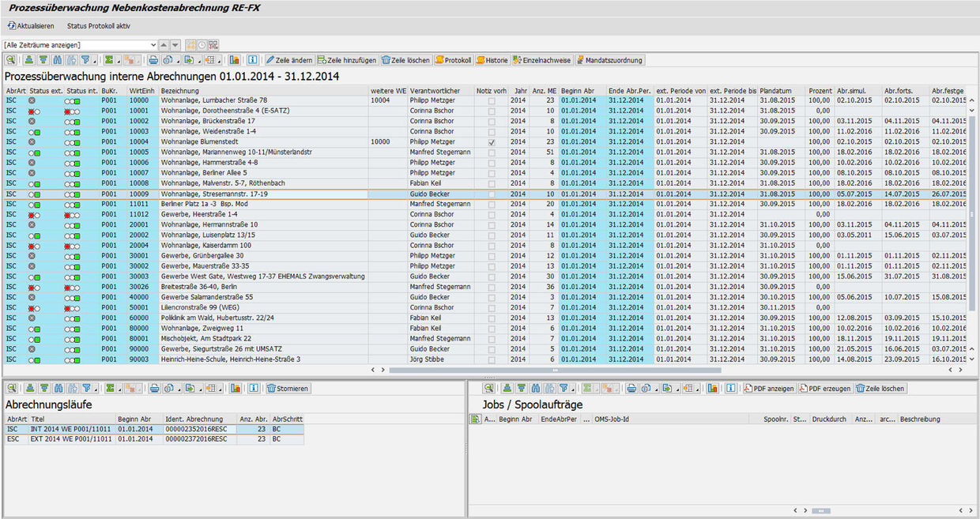Click the Mandatszuordnung toolbar button
The height and width of the screenshot is (519, 980).
(x=610, y=60)
